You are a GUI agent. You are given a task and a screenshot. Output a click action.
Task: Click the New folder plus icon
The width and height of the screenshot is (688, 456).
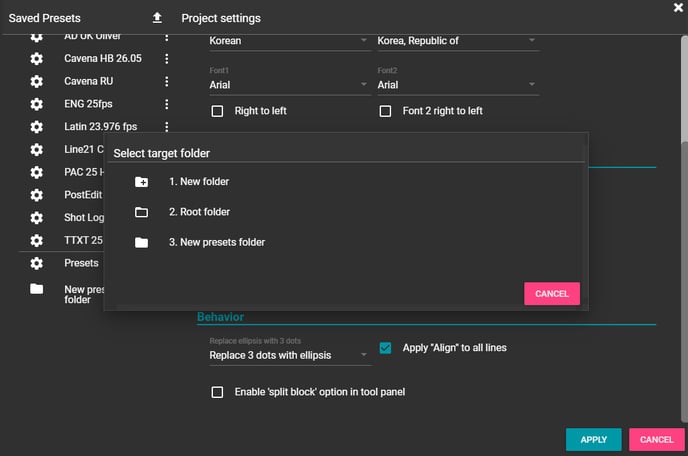point(142,182)
